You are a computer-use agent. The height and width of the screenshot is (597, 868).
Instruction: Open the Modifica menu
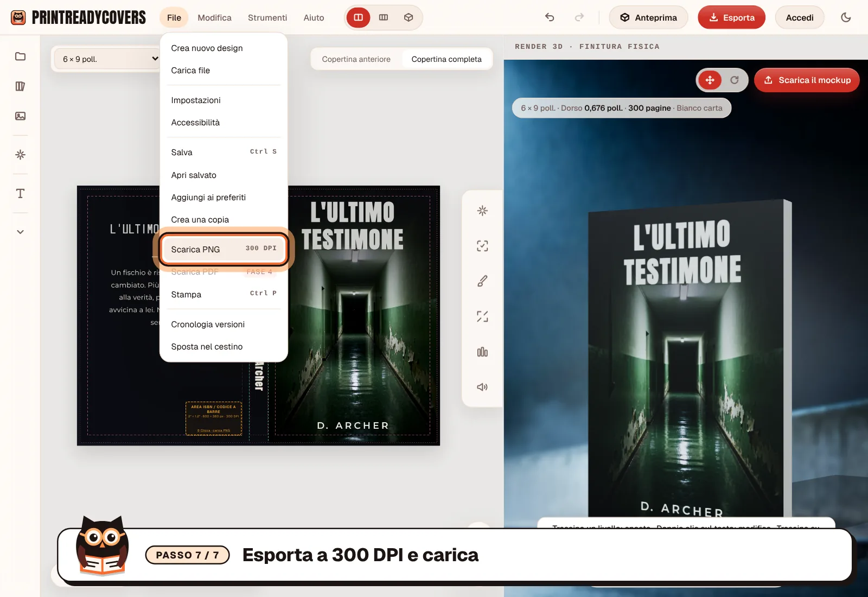(x=214, y=17)
